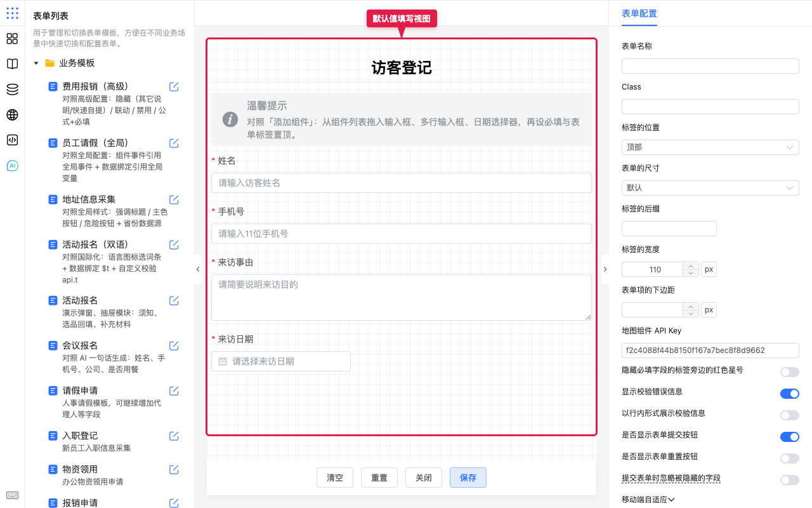
Task: Decrease 标签的宽度 value
Action: pyautogui.click(x=691, y=273)
